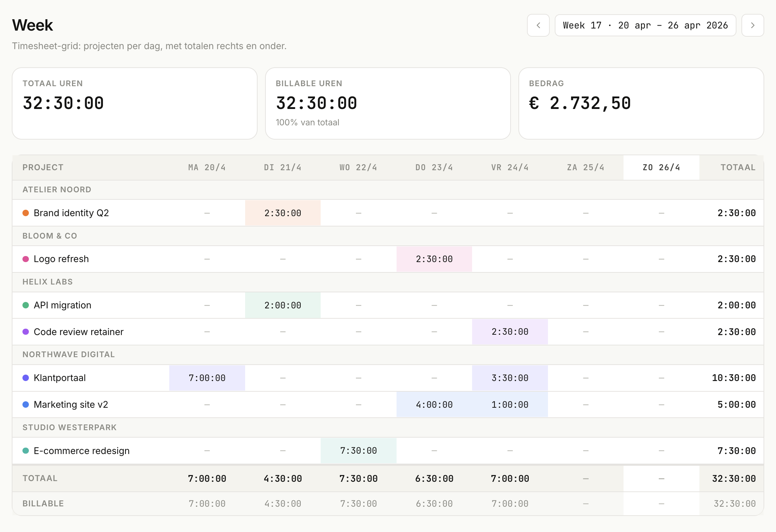Open the Week 17 date range picker
The width and height of the screenshot is (776, 532).
click(645, 25)
